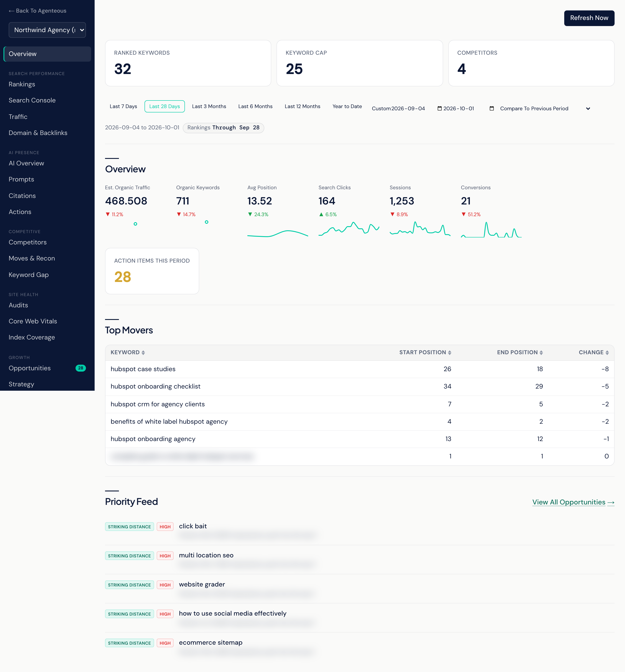The height and width of the screenshot is (672, 625).
Task: Click the Action Items This Period card
Action: [x=152, y=271]
